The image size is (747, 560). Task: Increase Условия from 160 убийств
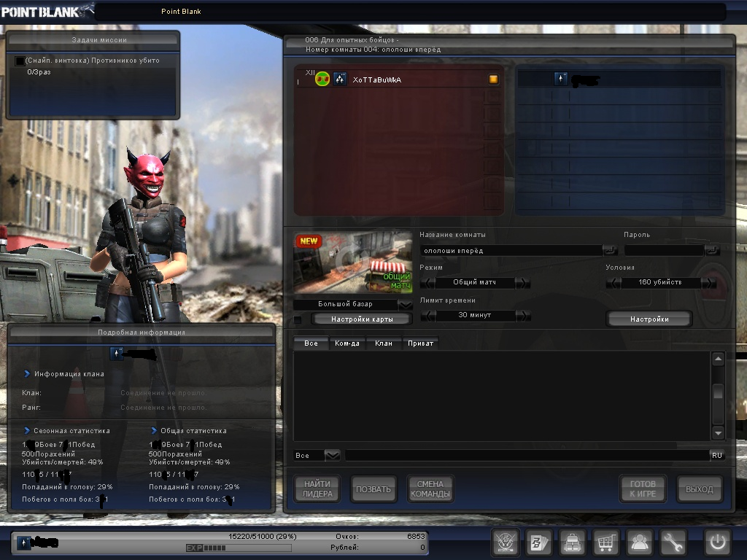[709, 283]
